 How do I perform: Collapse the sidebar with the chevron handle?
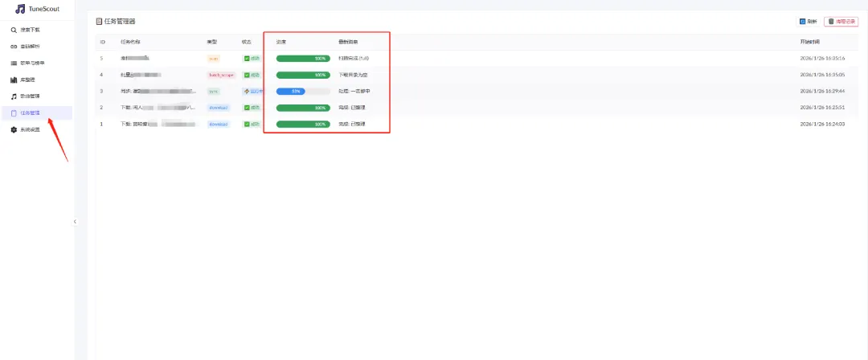click(75, 222)
